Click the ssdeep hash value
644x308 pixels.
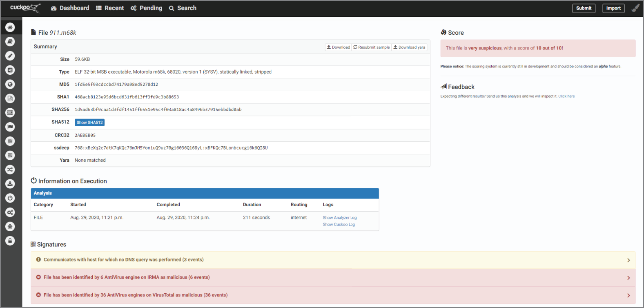[x=171, y=148]
